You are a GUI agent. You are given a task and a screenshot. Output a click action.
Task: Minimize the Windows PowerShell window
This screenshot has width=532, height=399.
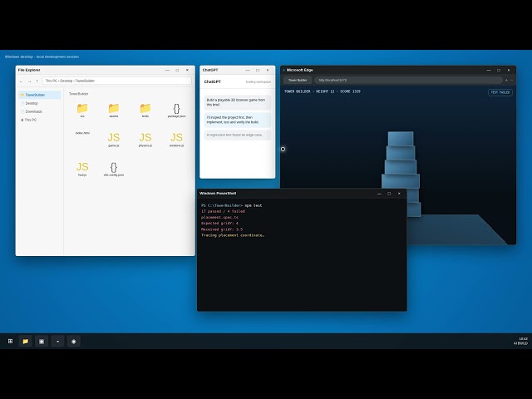[379, 194]
